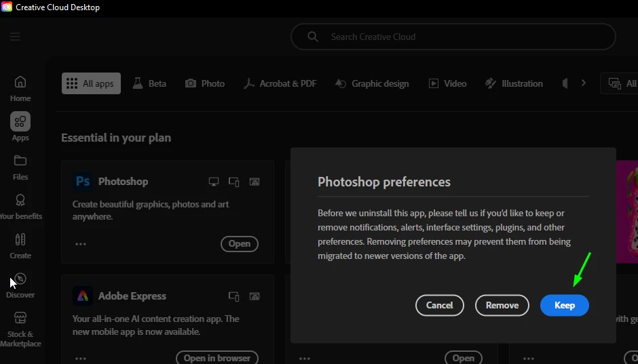This screenshot has height=364, width=638.
Task: Go to Home in the sidebar
Action: pyautogui.click(x=20, y=89)
